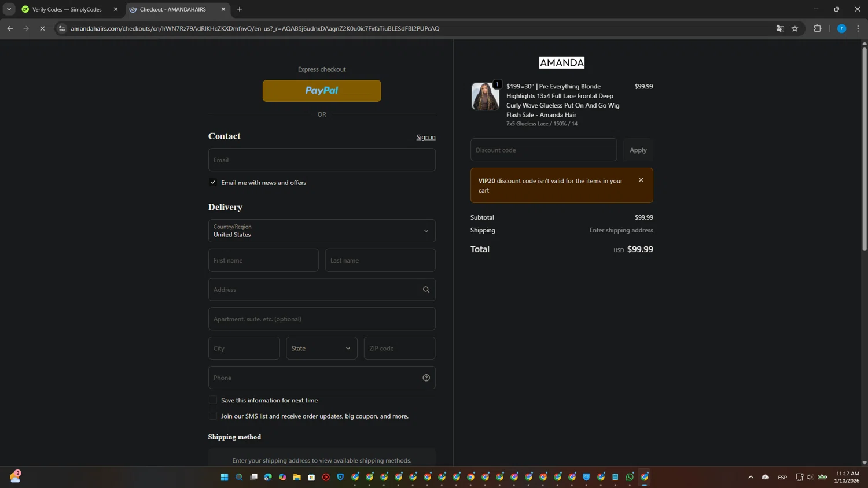The width and height of the screenshot is (868, 488).
Task: Focus the Email input field
Action: pos(322,160)
